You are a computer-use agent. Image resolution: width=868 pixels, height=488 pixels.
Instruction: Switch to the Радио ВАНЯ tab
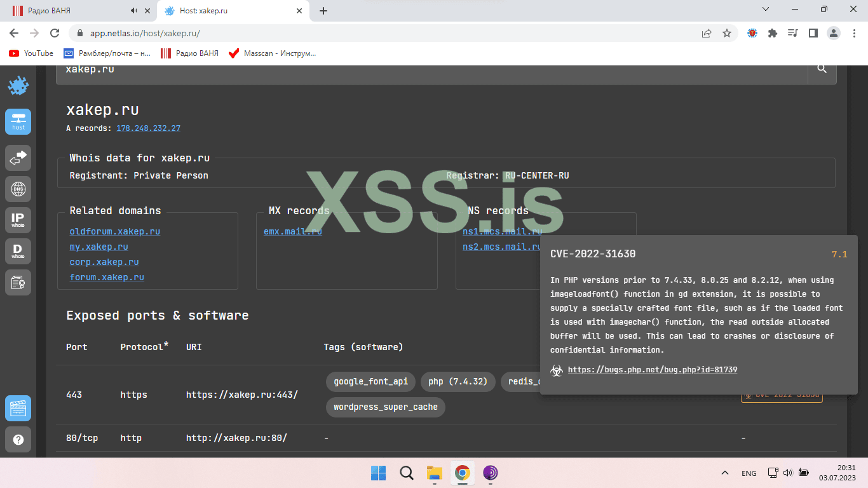pos(79,11)
